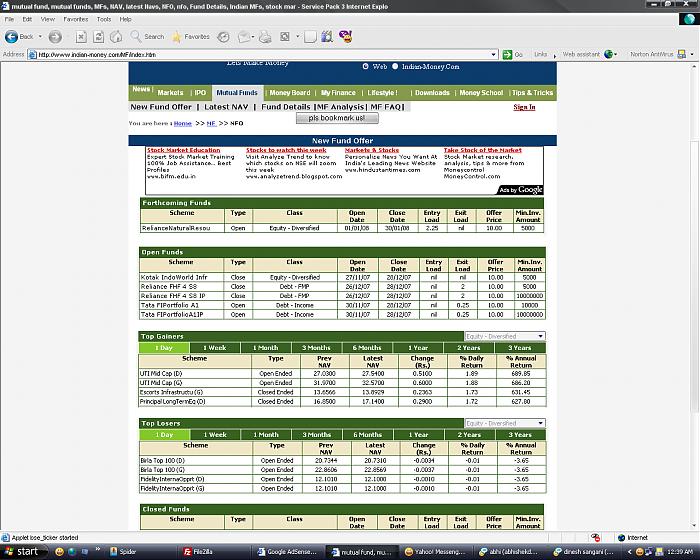Open FileZilla from the taskbar

[x=213, y=552]
